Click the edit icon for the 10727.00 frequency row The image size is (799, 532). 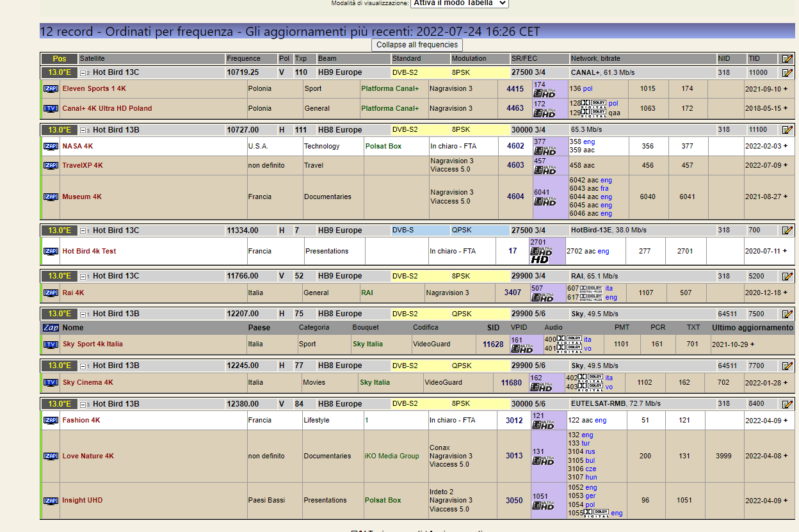[787, 130]
